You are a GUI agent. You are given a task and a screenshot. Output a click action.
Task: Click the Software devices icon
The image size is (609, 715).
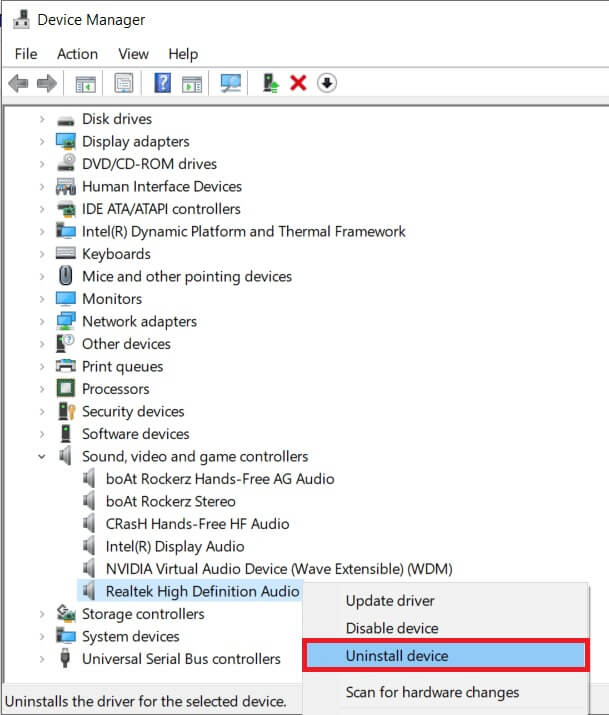(66, 434)
